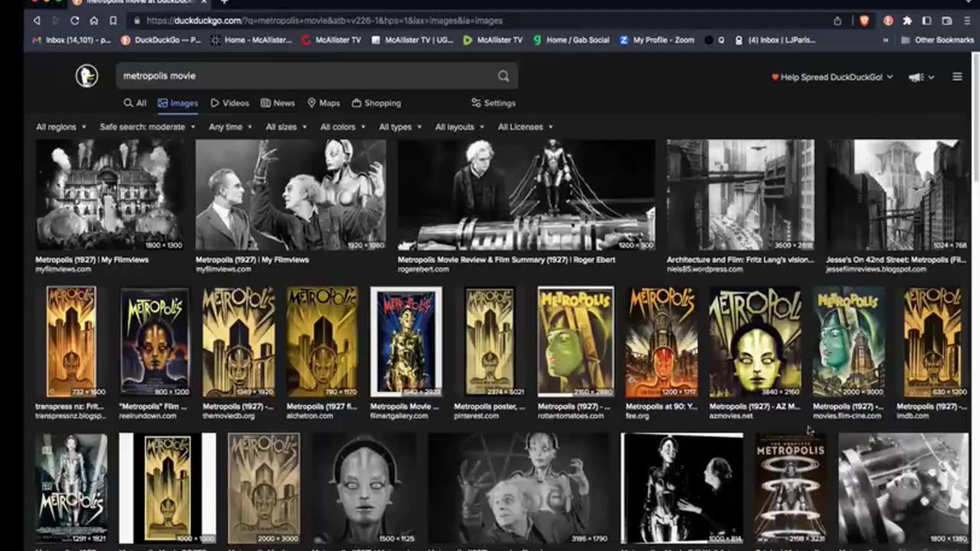Bookmark this page with the bookmark icon

click(x=113, y=21)
